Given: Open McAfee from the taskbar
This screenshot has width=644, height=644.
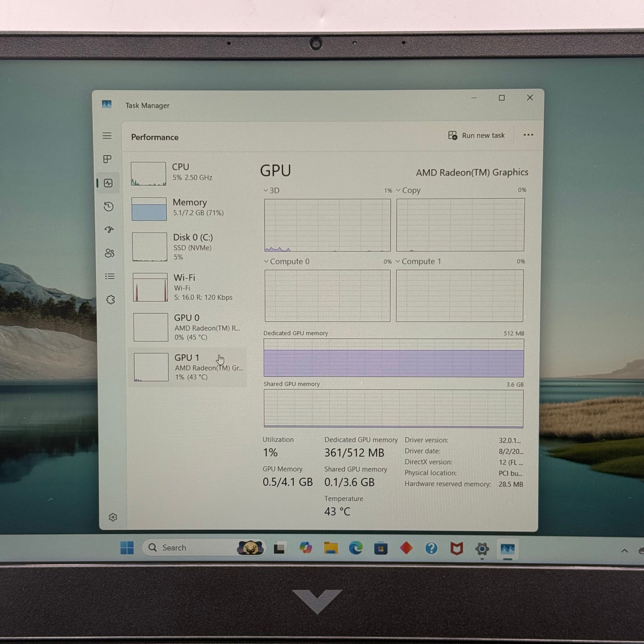Looking at the screenshot, I should 456,548.
